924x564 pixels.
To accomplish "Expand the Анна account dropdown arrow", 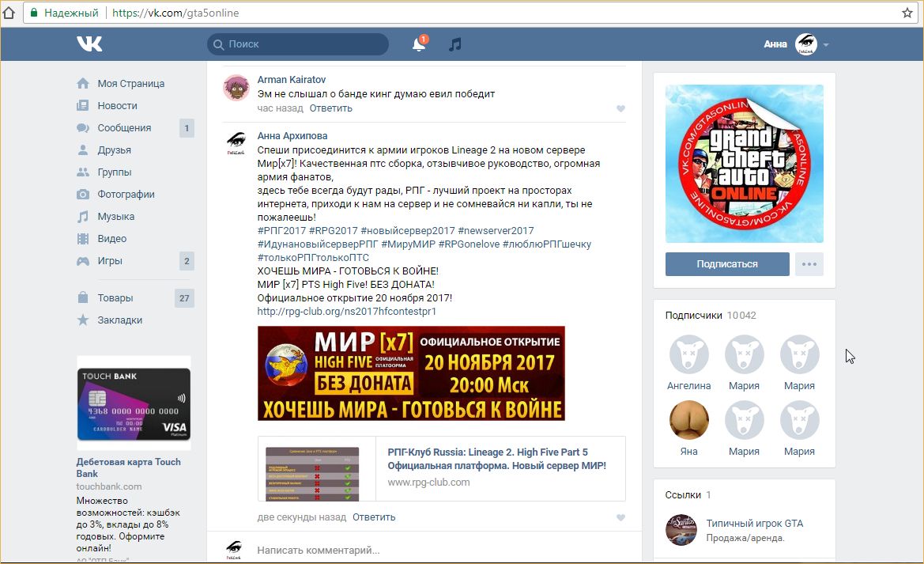I will click(826, 45).
